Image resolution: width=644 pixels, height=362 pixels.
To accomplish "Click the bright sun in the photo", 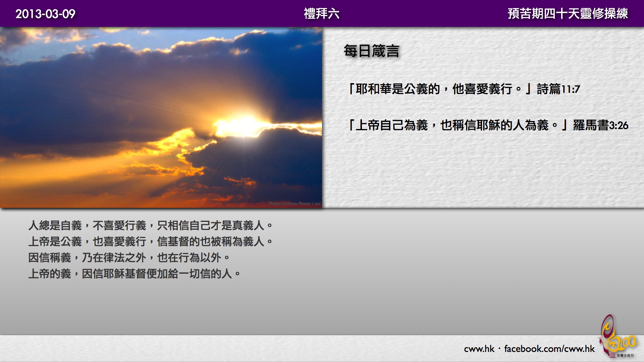I will (x=243, y=126).
